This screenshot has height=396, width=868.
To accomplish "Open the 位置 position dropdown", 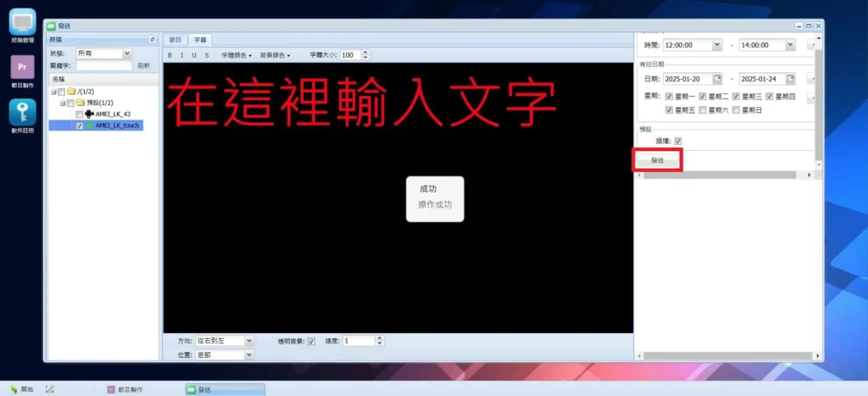I will pyautogui.click(x=248, y=354).
